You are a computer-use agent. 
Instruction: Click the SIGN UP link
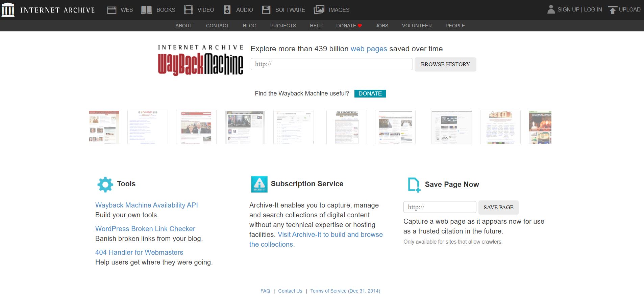point(568,10)
